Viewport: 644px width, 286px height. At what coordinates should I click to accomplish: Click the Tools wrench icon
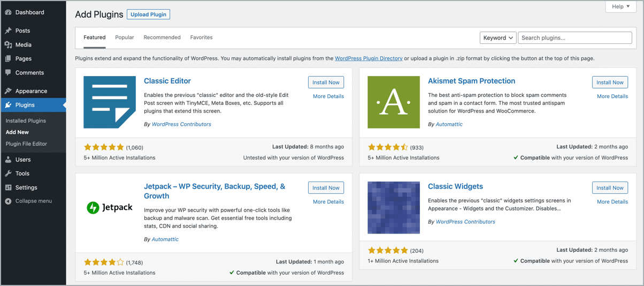(8, 174)
